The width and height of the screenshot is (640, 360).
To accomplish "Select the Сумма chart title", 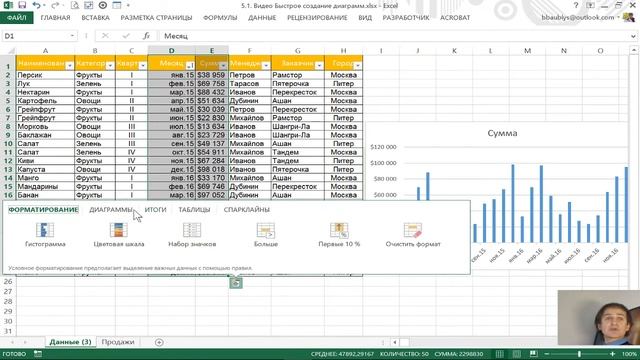I will (502, 133).
